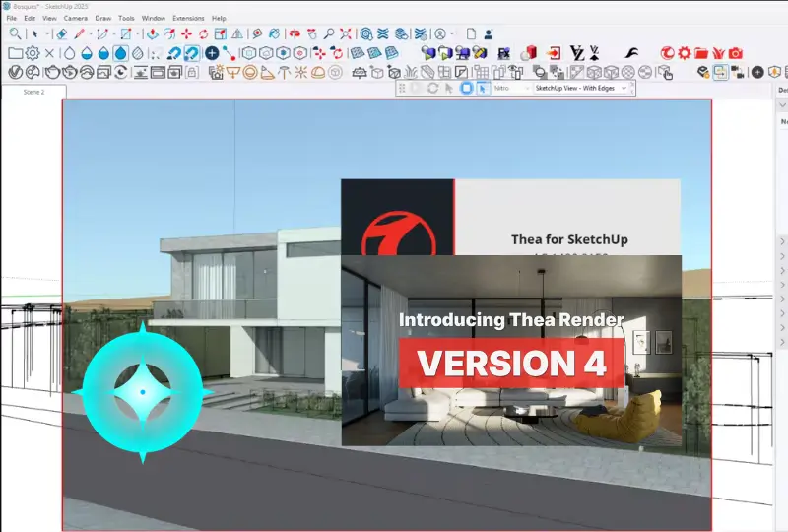788x532 pixels.
Task: Open the Extensions menu
Action: point(188,18)
